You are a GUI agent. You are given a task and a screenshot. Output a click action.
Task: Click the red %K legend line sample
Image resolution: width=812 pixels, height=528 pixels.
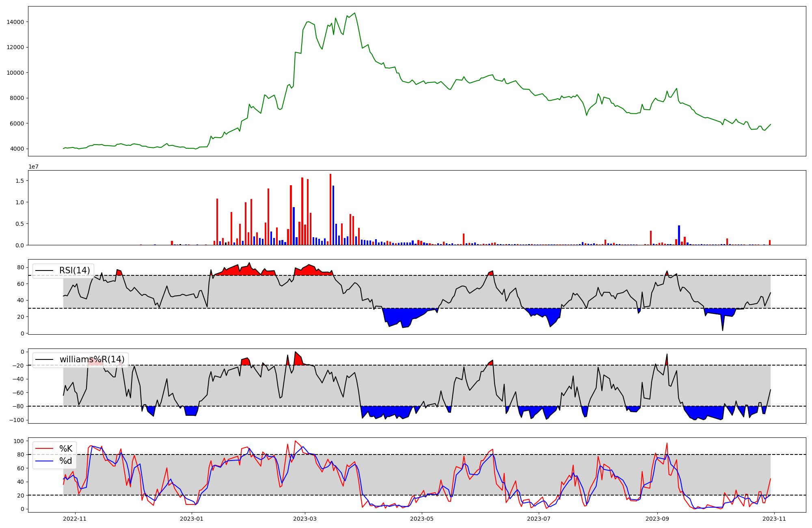(44, 448)
